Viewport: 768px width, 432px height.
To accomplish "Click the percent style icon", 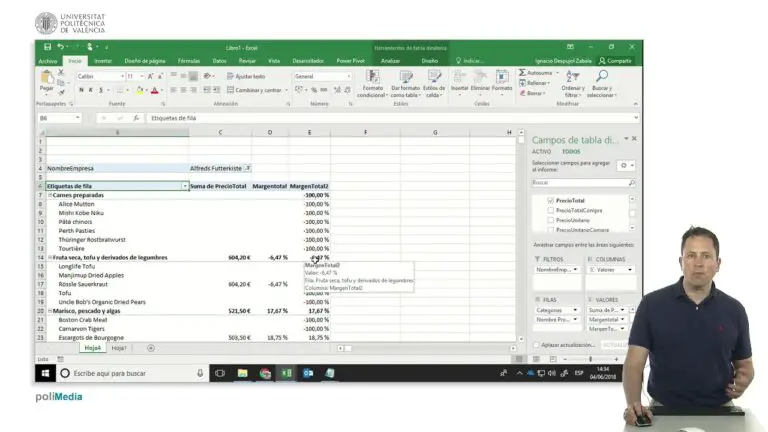I will 314,90.
